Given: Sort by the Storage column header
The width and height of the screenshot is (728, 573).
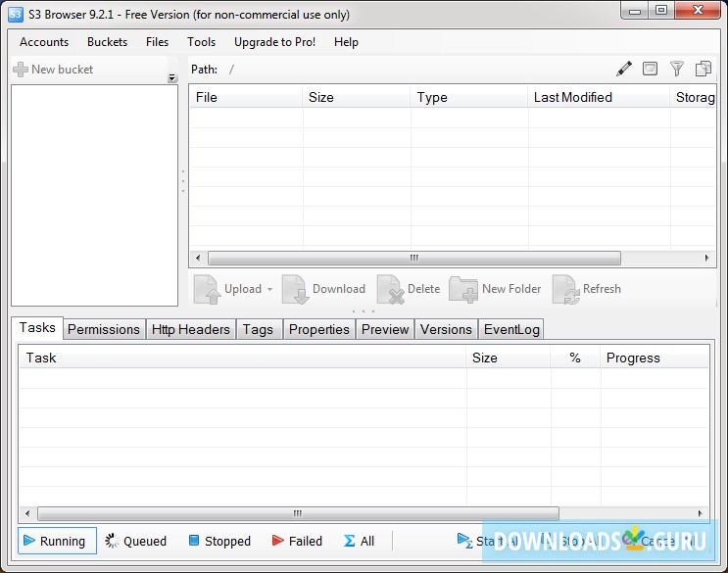Looking at the screenshot, I should pyautogui.click(x=693, y=97).
